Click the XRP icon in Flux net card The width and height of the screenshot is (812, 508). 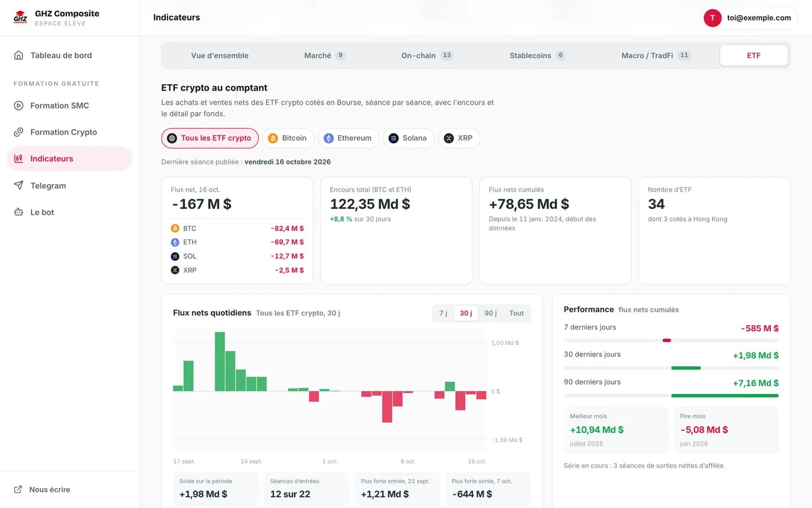pos(175,270)
